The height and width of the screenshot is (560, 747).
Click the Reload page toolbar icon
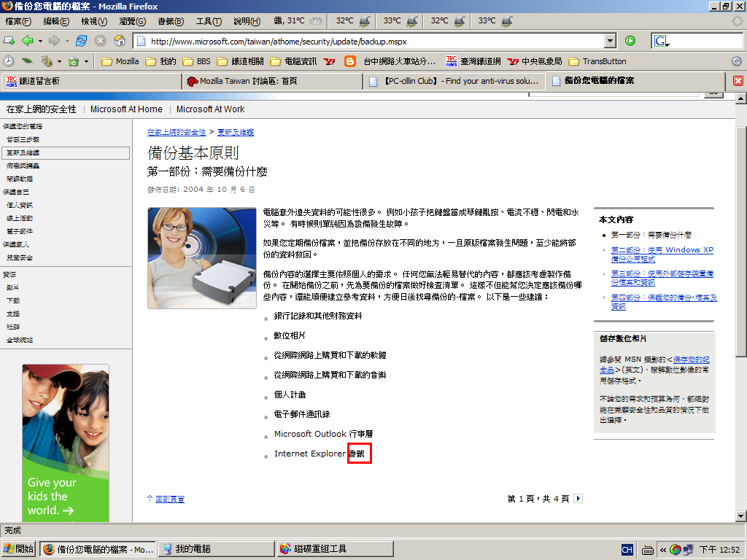(x=82, y=41)
